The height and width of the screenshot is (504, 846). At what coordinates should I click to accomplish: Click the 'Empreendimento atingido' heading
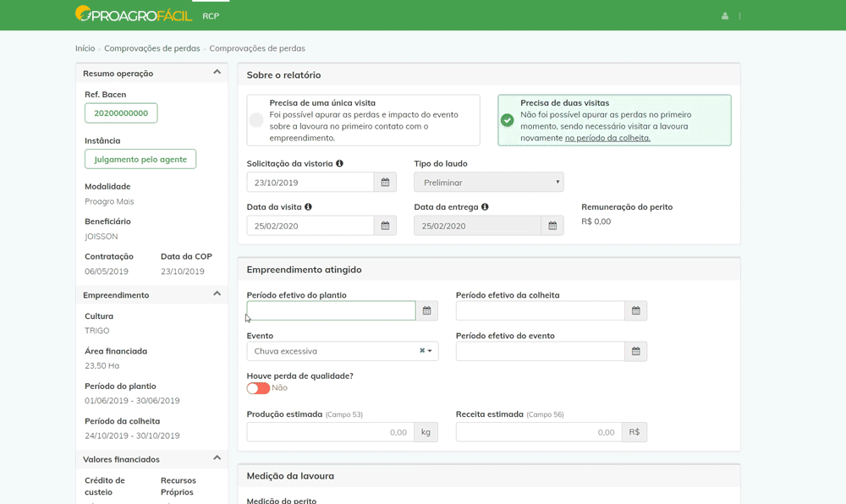click(305, 270)
